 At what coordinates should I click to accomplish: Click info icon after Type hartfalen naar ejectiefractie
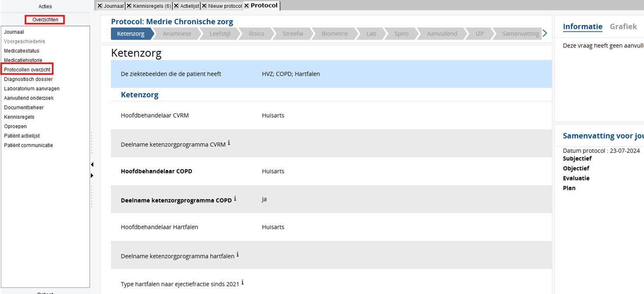click(242, 283)
